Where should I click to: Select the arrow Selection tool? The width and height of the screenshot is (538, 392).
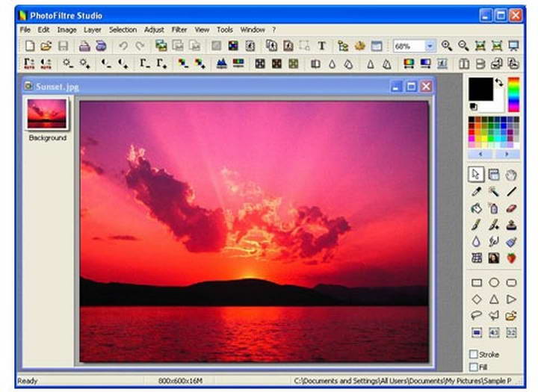tap(477, 175)
